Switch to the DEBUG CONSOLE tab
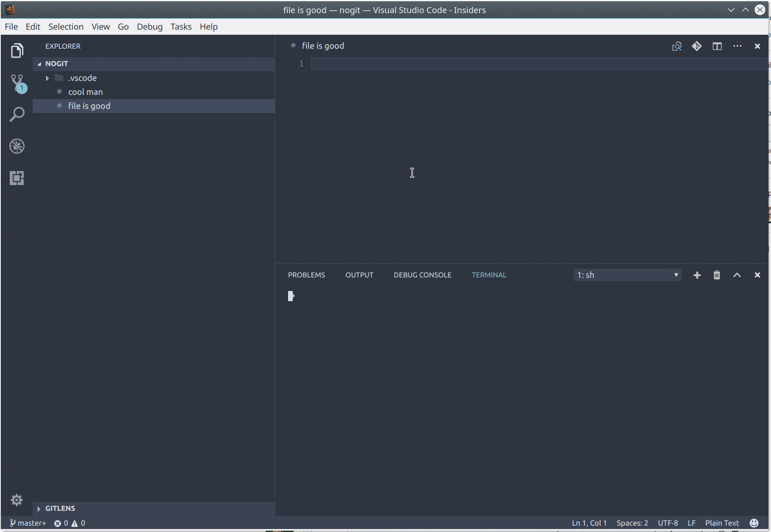The height and width of the screenshot is (532, 771). pyautogui.click(x=422, y=275)
